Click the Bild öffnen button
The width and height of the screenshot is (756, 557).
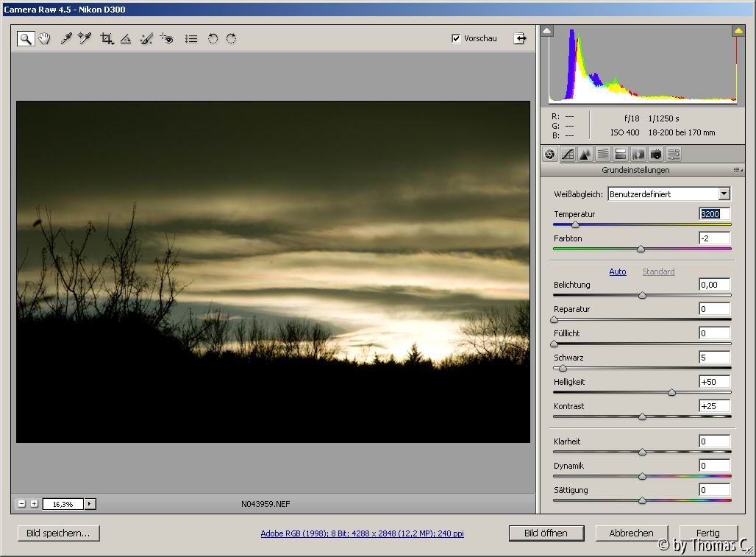[x=546, y=533]
